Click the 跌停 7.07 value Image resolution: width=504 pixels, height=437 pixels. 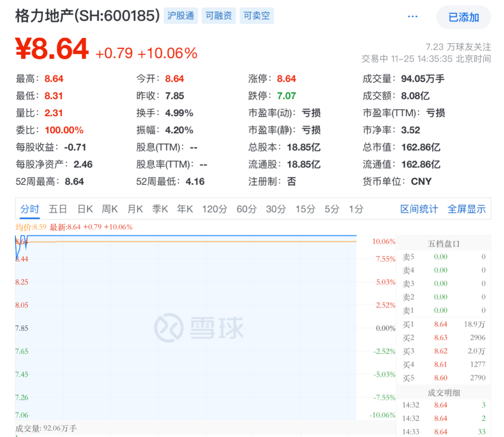[x=287, y=96]
